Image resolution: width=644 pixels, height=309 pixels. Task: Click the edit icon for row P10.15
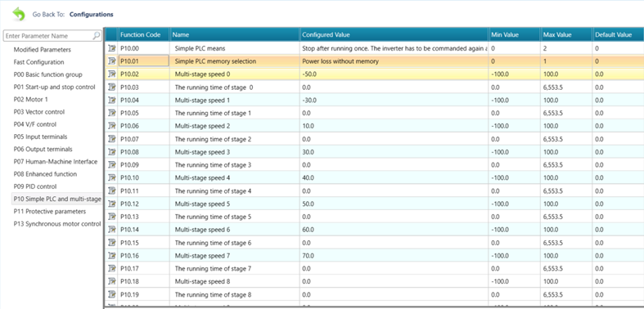[112, 243]
